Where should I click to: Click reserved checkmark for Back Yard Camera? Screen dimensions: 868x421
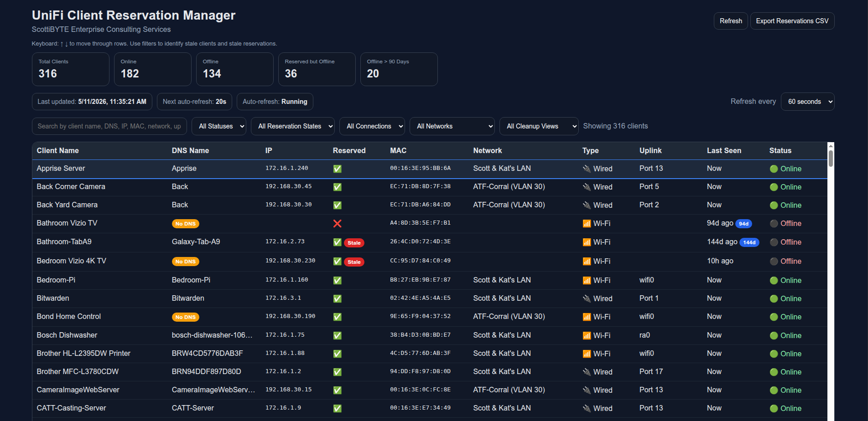[337, 205]
